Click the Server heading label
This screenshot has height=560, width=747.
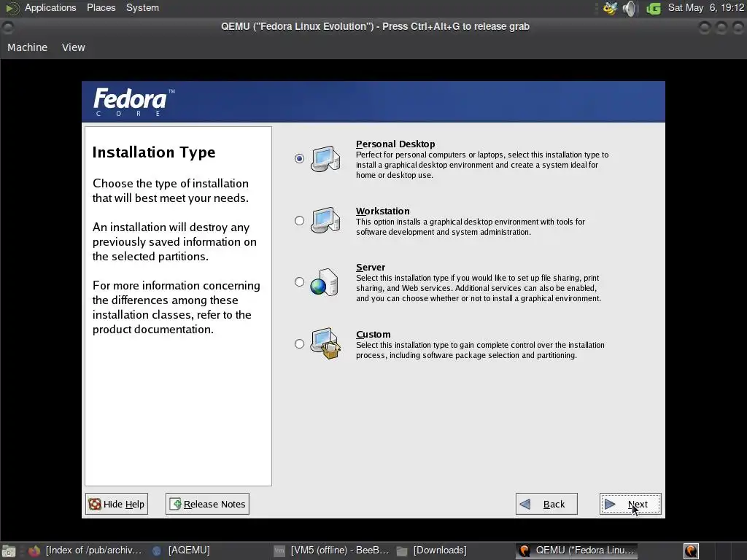coord(370,267)
